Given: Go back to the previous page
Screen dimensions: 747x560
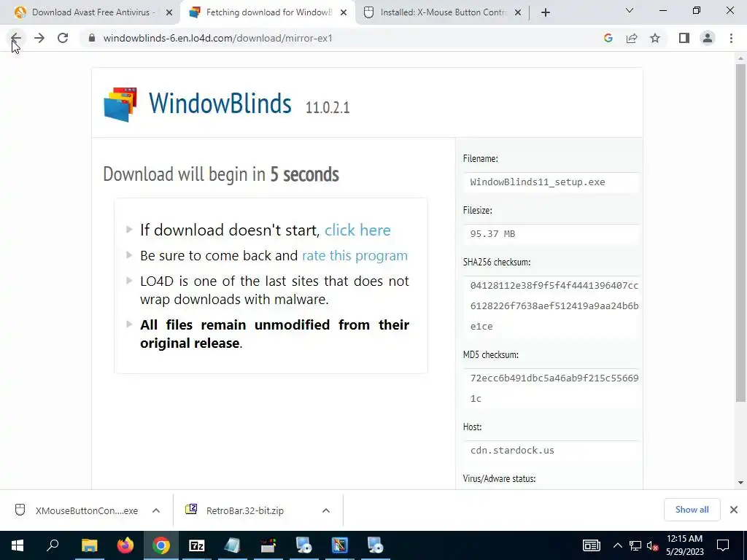Looking at the screenshot, I should [16, 38].
